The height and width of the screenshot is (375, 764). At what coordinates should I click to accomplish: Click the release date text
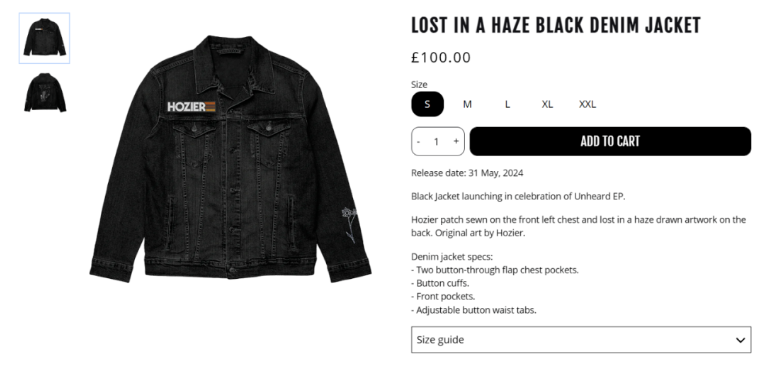pos(467,173)
